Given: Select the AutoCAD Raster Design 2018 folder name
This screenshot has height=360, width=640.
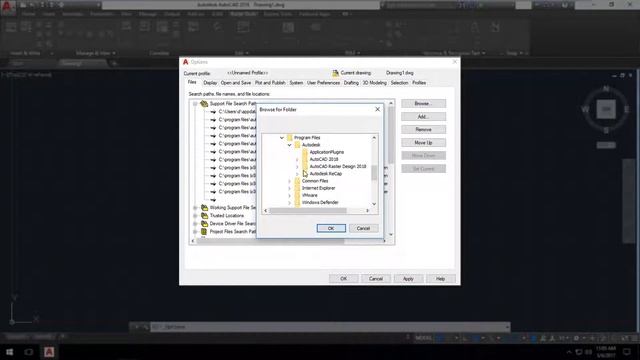Looking at the screenshot, I should pyautogui.click(x=338, y=167).
